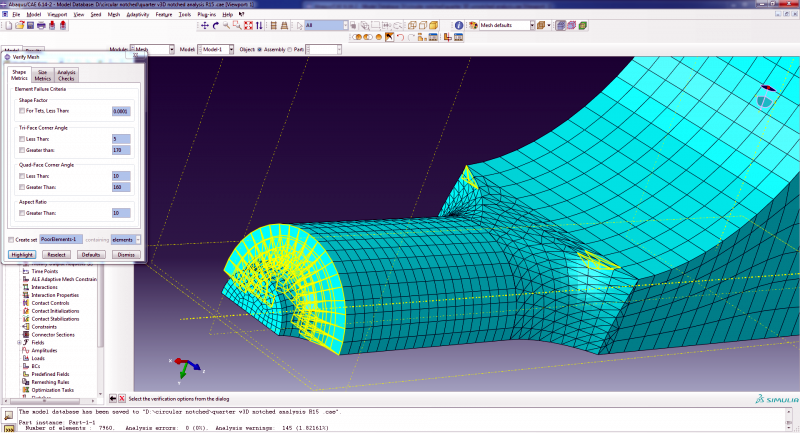Open the Seed menu

96,14
